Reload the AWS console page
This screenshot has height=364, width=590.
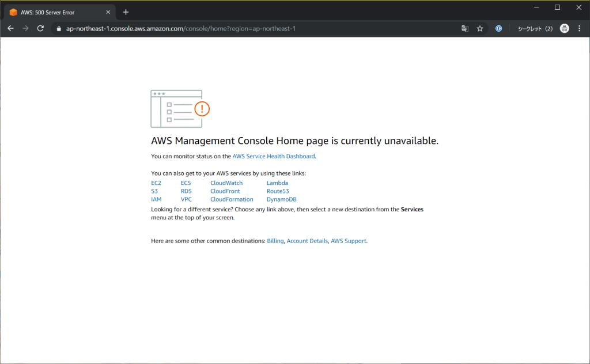(x=40, y=29)
